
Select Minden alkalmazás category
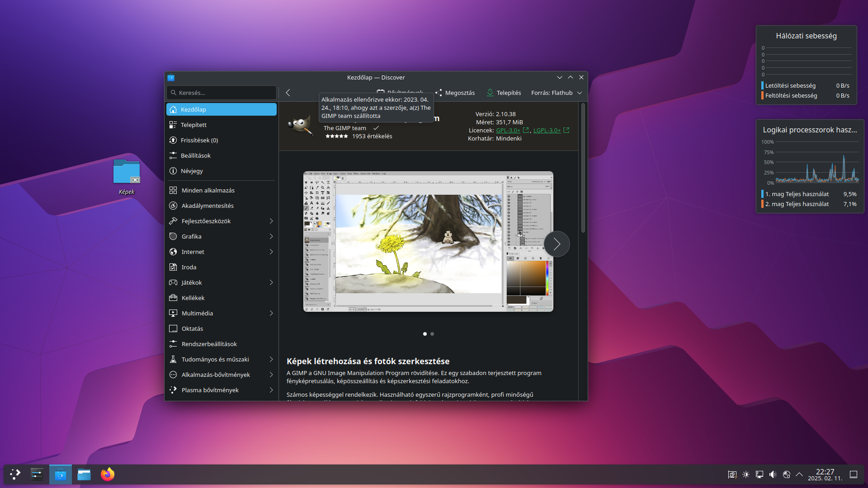tap(221, 190)
